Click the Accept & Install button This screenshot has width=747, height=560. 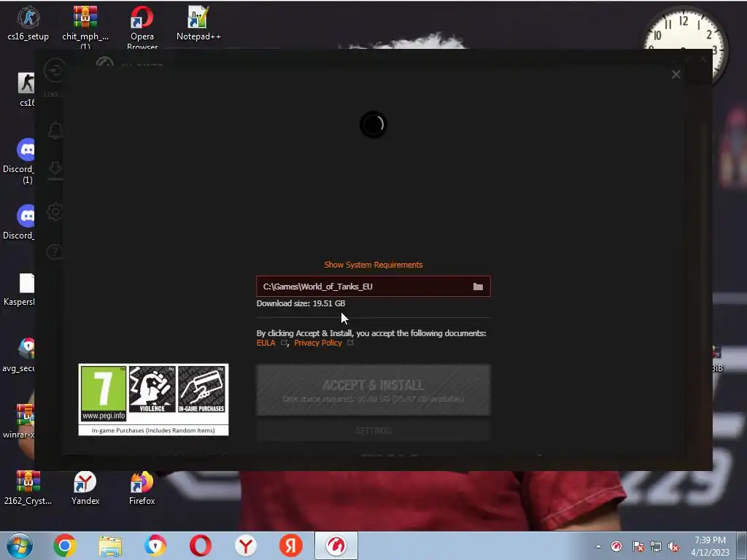click(373, 390)
